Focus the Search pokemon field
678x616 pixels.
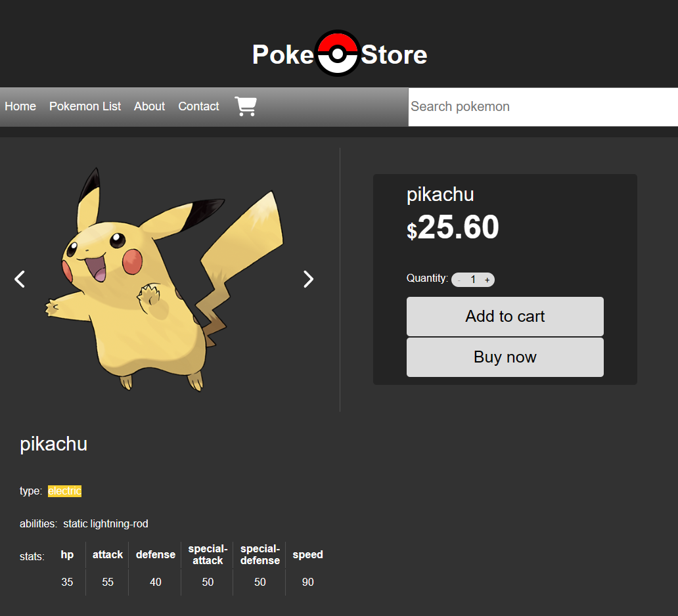(x=543, y=107)
